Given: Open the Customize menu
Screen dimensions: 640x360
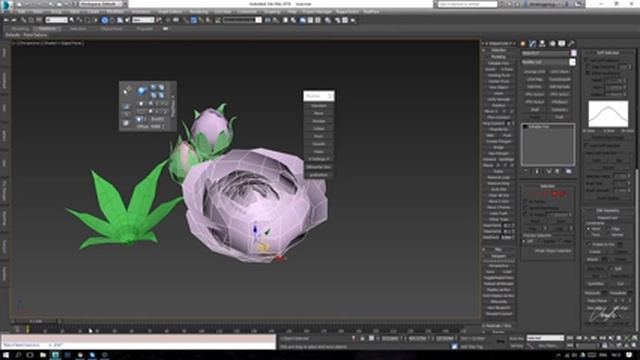Looking at the screenshot, I should (247, 11).
